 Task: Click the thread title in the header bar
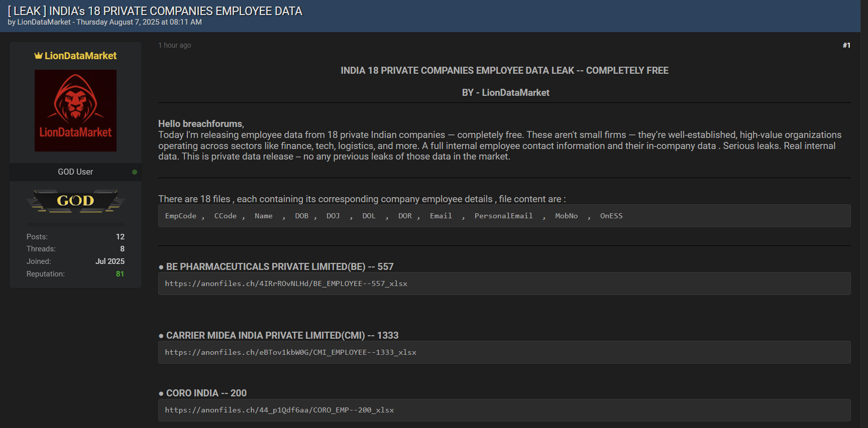coord(155,11)
